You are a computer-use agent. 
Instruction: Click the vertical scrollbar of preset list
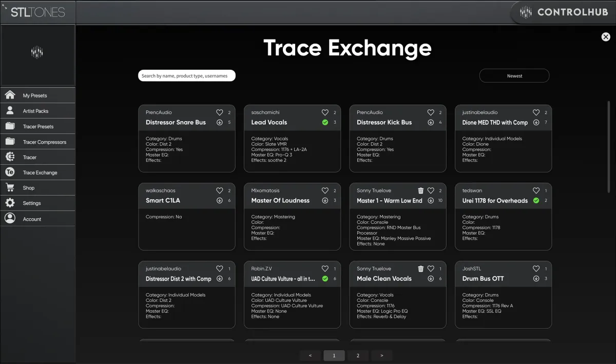(609, 146)
